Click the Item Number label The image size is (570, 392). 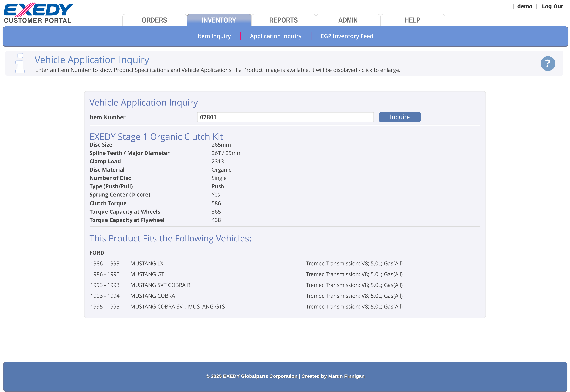coord(107,117)
